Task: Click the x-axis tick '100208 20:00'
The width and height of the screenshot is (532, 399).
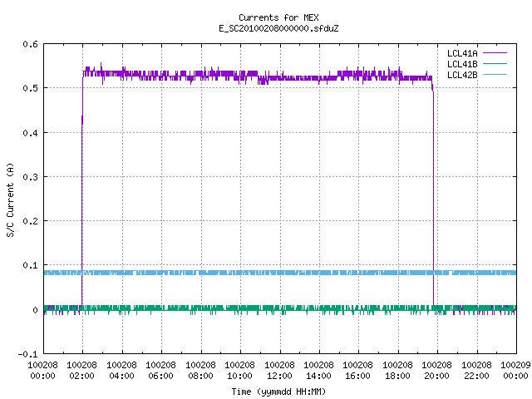Action: (x=437, y=370)
